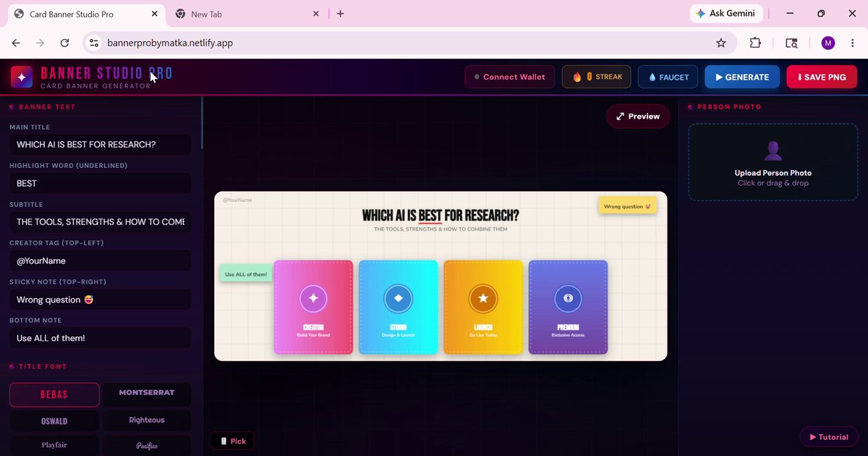The image size is (868, 456).
Task: Click the Ask Gemini button
Action: pos(726,13)
